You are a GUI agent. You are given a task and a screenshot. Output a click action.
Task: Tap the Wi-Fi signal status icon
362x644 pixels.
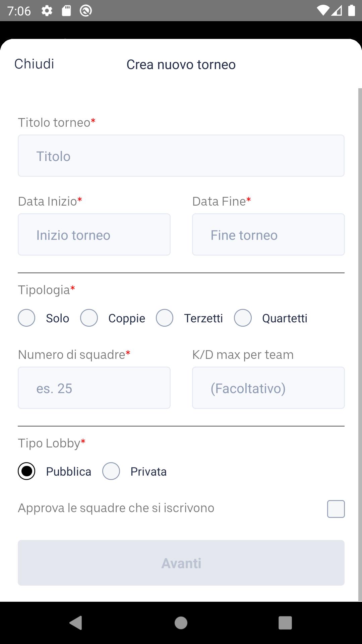pyautogui.click(x=323, y=10)
